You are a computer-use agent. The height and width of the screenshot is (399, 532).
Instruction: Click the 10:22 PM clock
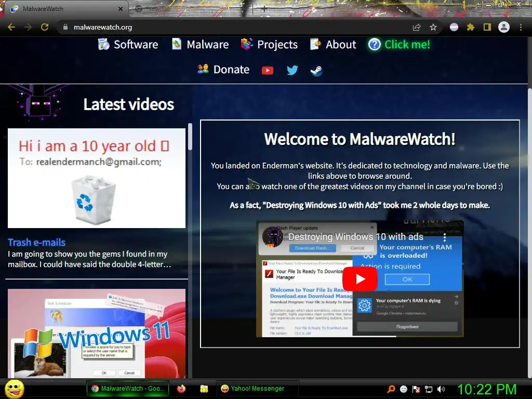(487, 389)
